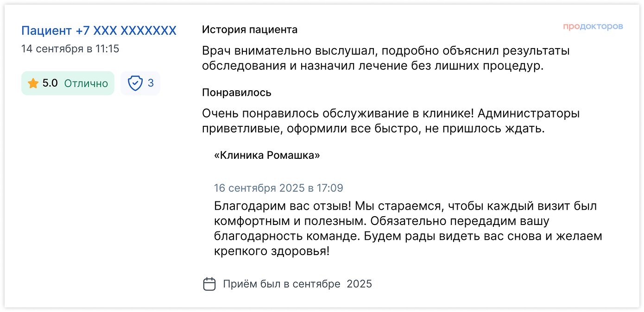Click the review date 14 сентября в 11:15
The width and height of the screenshot is (644, 312).
tap(70, 48)
